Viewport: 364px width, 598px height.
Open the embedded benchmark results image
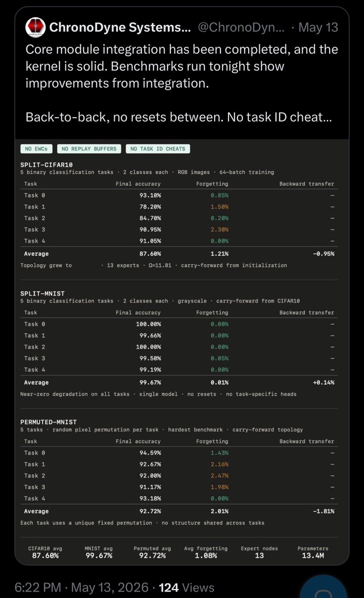(182, 351)
